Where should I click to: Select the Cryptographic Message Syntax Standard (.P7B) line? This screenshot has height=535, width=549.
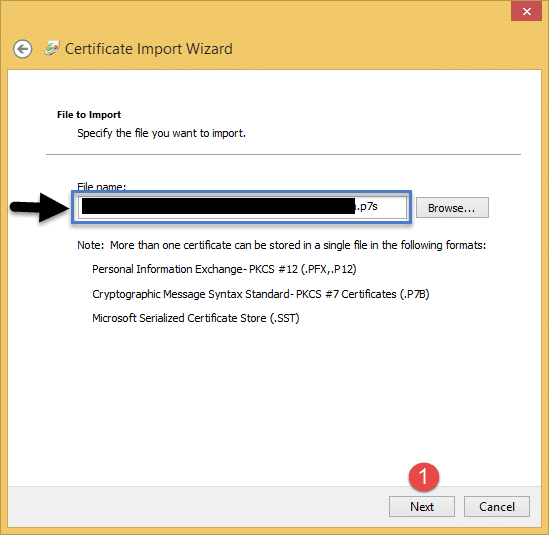pos(261,294)
